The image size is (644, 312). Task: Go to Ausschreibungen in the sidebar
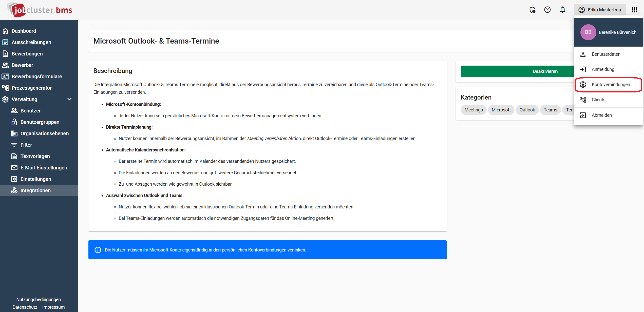pyautogui.click(x=39, y=42)
